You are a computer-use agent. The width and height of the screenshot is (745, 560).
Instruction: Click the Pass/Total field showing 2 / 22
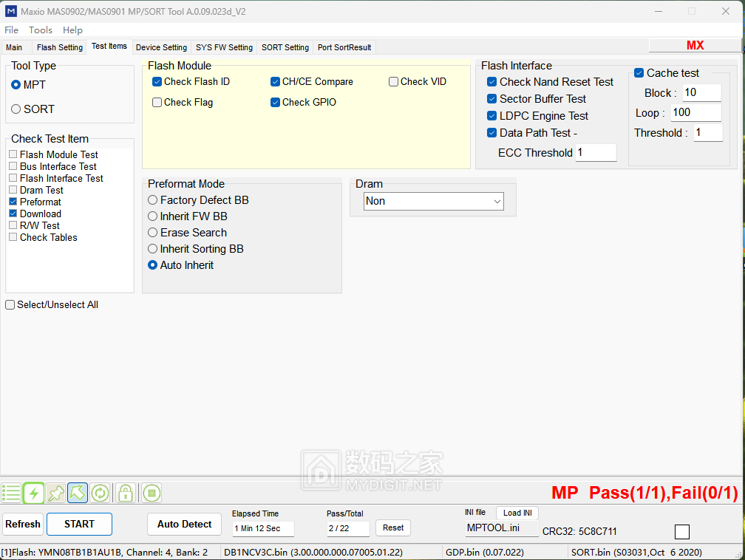pyautogui.click(x=348, y=529)
